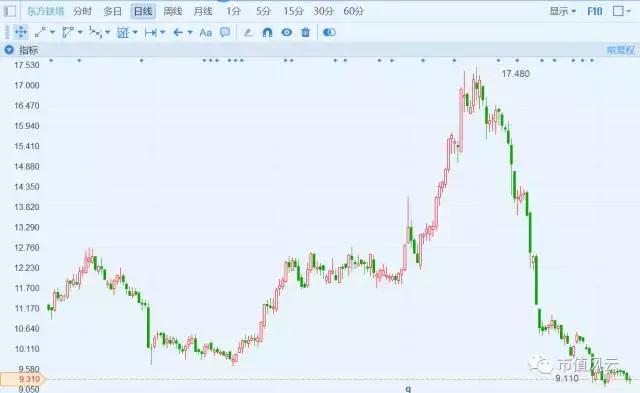640x393 pixels.
Task: Click the 17.480 high price label
Action: coord(516,74)
